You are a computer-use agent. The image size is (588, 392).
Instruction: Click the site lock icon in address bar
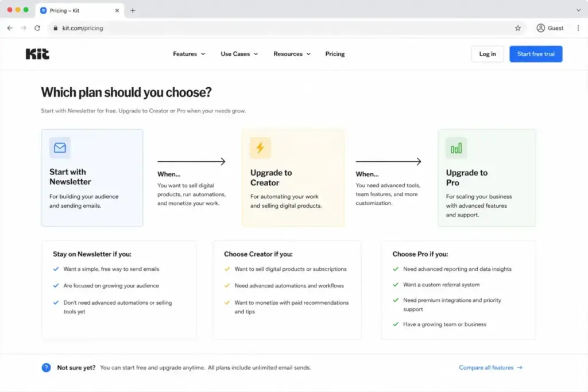point(56,28)
